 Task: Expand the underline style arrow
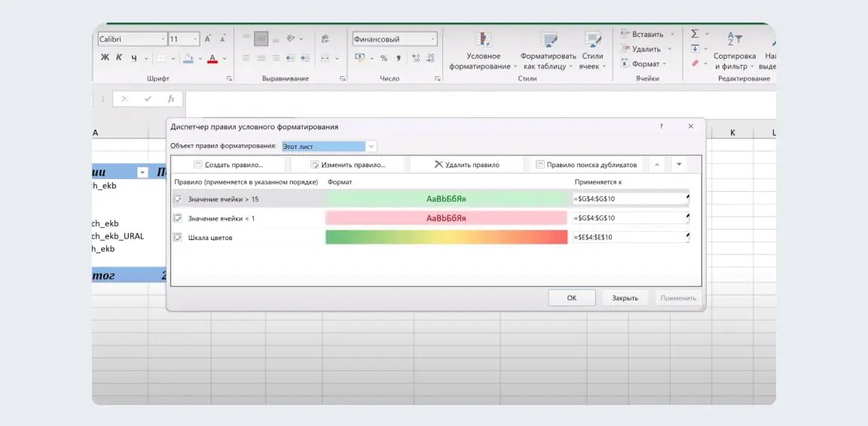click(x=146, y=58)
